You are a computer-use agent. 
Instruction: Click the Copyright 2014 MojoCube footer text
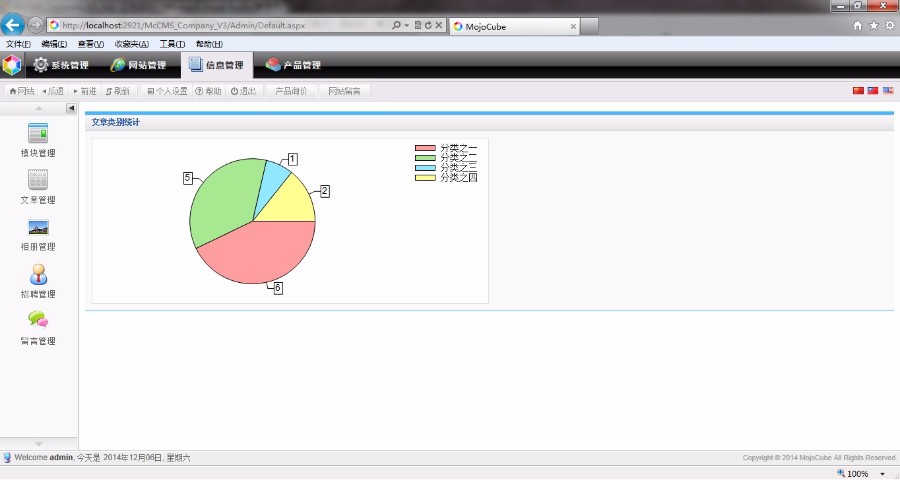(819, 458)
